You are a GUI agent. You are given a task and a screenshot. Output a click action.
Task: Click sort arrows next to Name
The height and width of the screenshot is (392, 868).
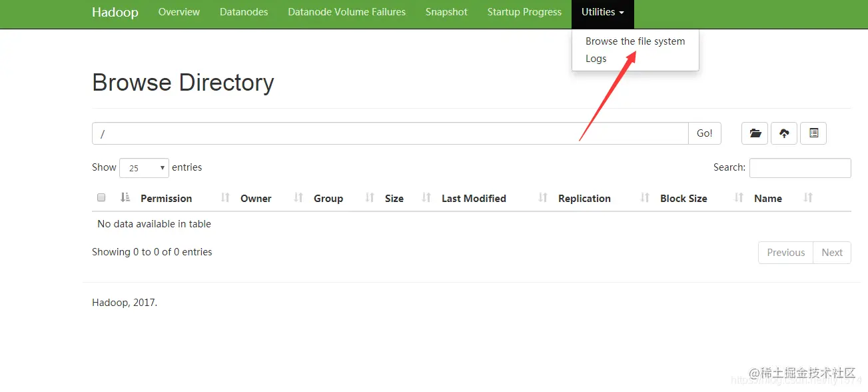point(808,198)
